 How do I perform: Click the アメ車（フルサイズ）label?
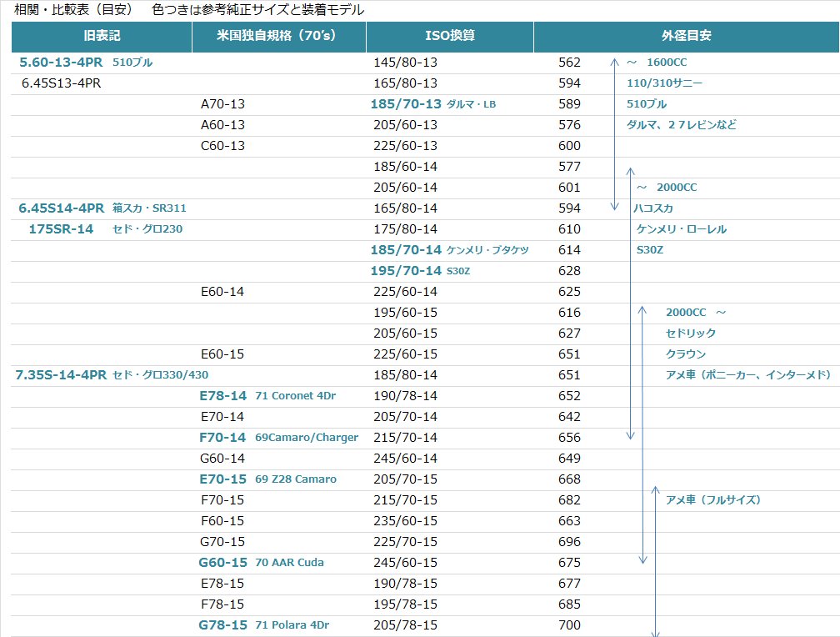click(x=713, y=500)
